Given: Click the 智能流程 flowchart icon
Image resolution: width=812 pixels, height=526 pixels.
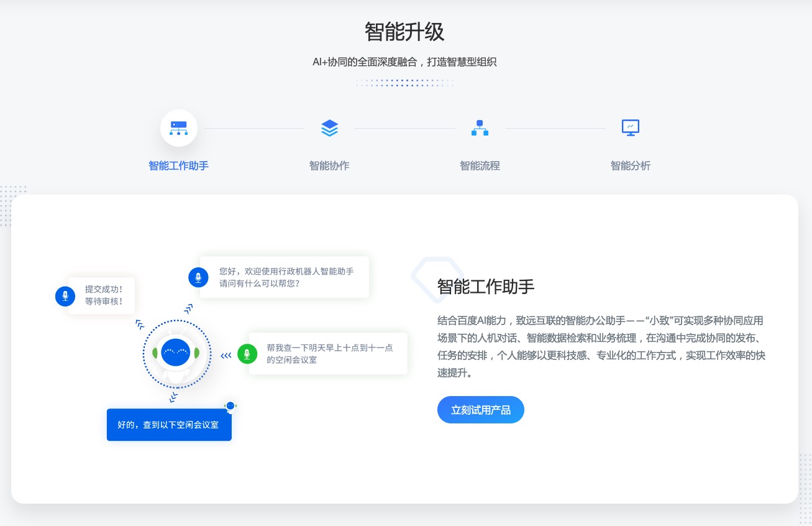Looking at the screenshot, I should pos(480,128).
